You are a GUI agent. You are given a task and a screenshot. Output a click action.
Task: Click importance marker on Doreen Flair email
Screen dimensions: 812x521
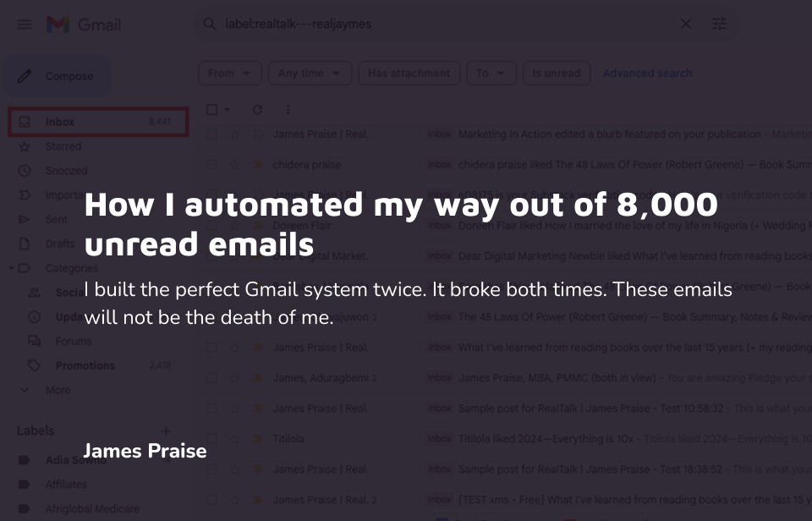[x=257, y=225]
